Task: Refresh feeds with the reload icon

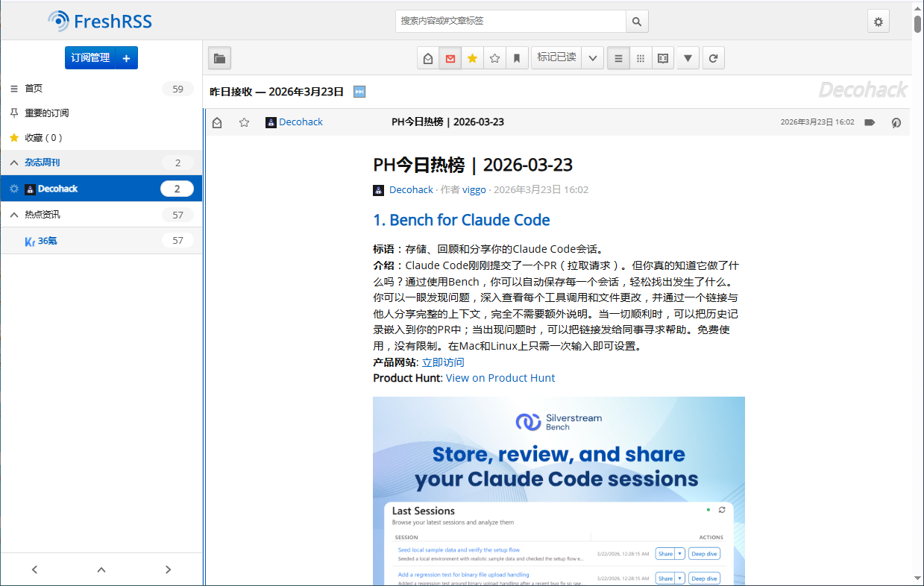Action: [x=713, y=58]
